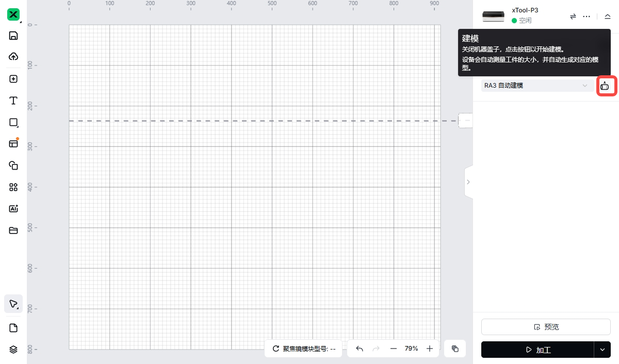The image size is (619, 364).
Task: Click the 预览 preview button
Action: pos(546,327)
